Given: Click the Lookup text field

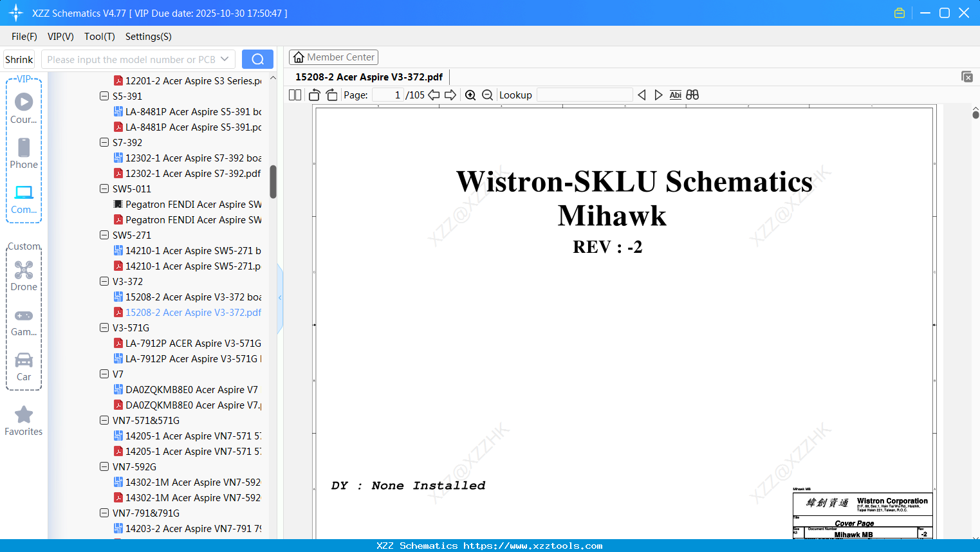Looking at the screenshot, I should pyautogui.click(x=584, y=95).
